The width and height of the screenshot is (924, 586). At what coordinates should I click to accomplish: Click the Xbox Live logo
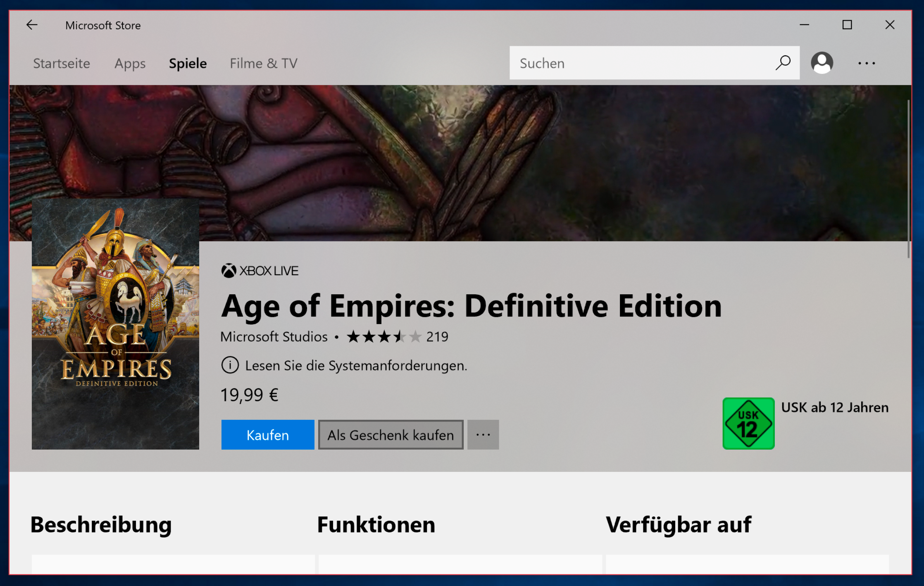pyautogui.click(x=260, y=271)
